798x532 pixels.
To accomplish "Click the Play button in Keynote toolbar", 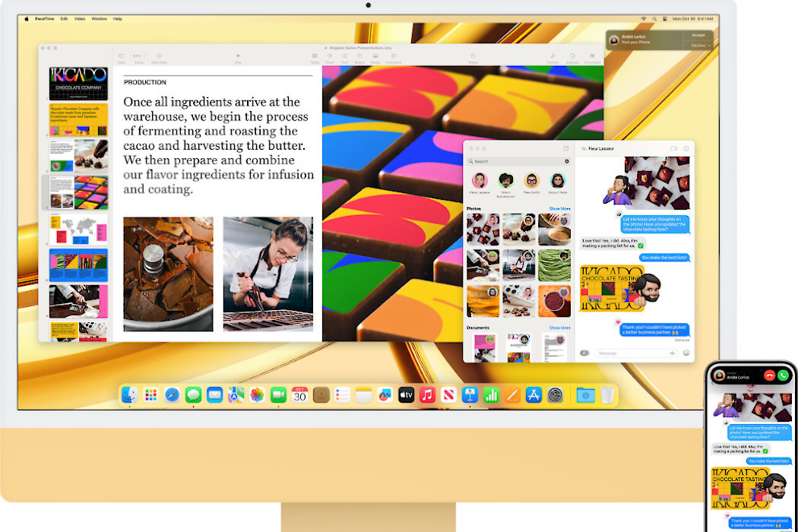I will 238,56.
